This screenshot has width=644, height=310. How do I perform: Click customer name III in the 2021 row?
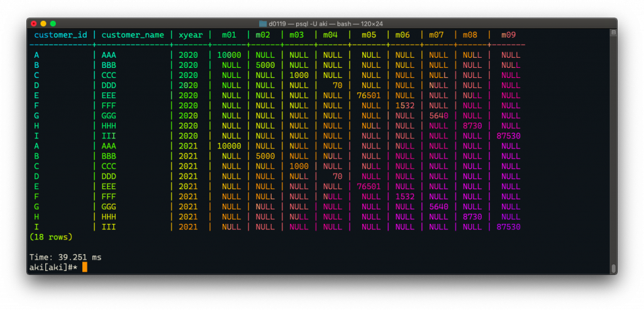109,226
